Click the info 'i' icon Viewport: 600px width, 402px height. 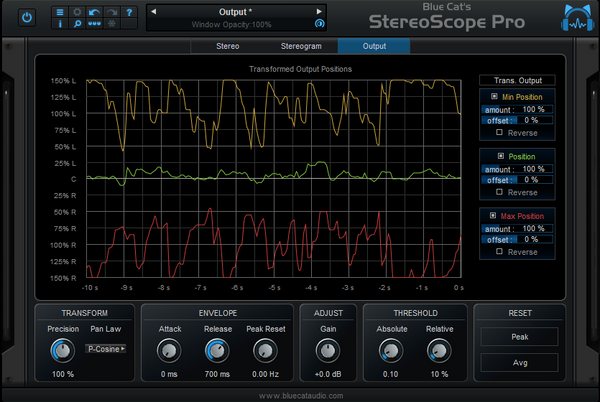coord(60,23)
